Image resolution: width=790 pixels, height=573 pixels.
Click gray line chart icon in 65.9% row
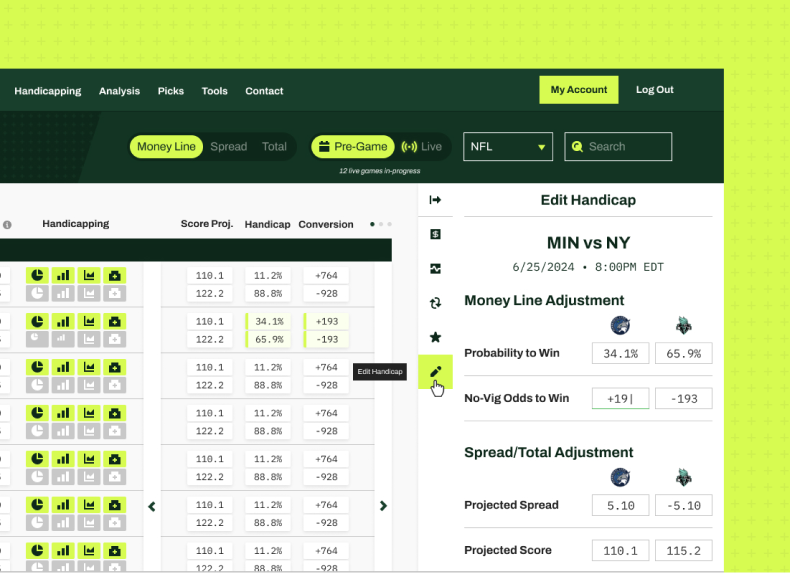tap(89, 339)
